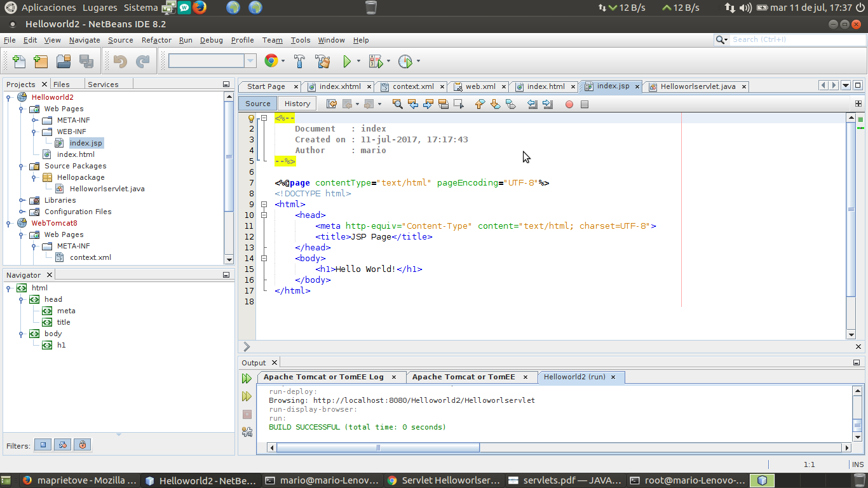The height and width of the screenshot is (488, 868).
Task: Toggle the first Navigator filter button
Action: (43, 445)
